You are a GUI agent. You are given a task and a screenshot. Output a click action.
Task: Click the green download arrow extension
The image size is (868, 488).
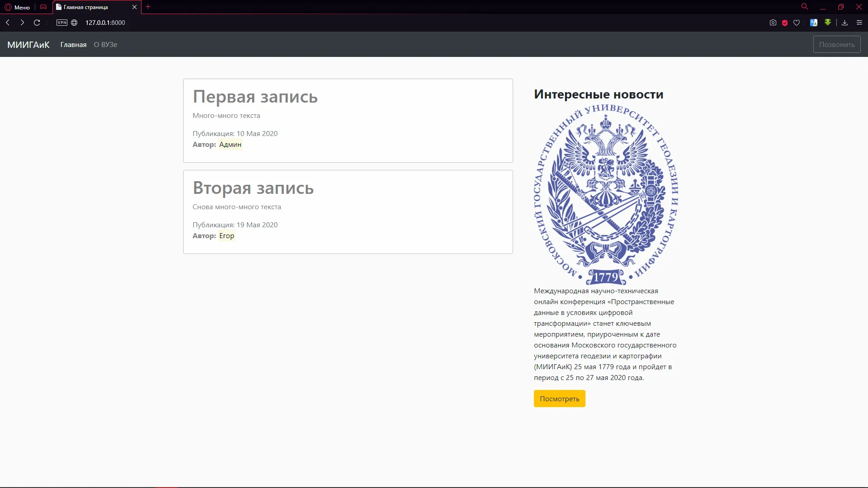[828, 22]
